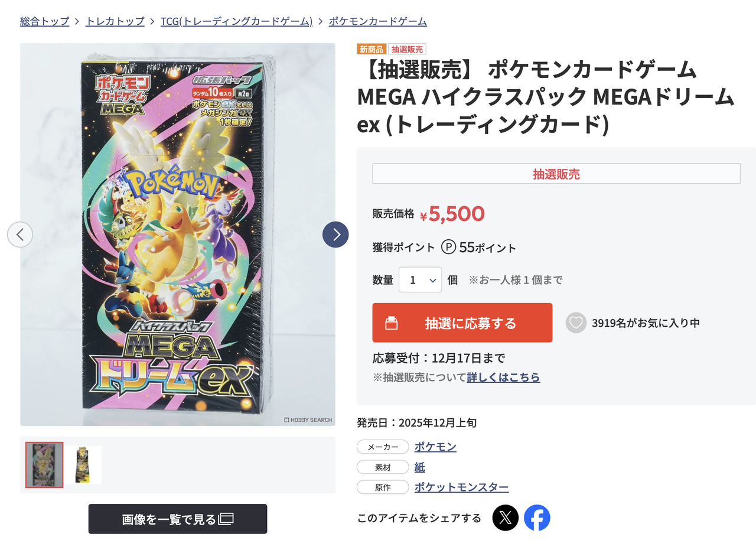Click the next image arrow on the carousel

tap(335, 235)
